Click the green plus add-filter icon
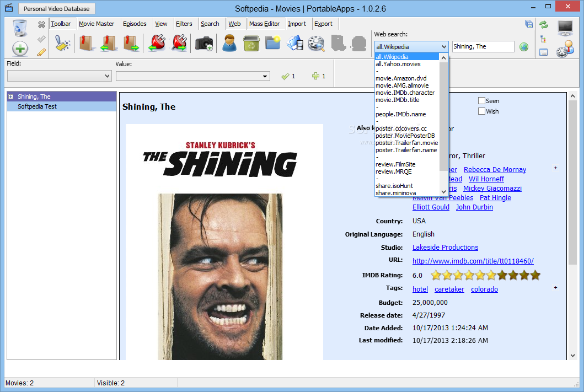584x392 pixels. [315, 76]
